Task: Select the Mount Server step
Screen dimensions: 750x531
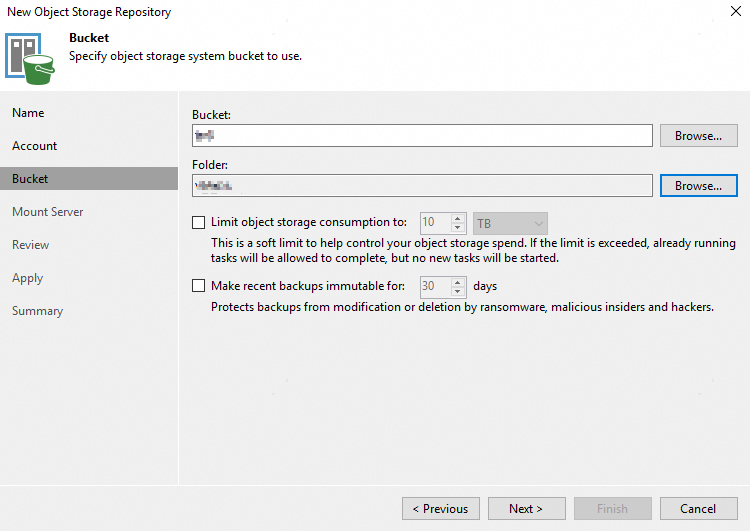Action: tap(47, 212)
